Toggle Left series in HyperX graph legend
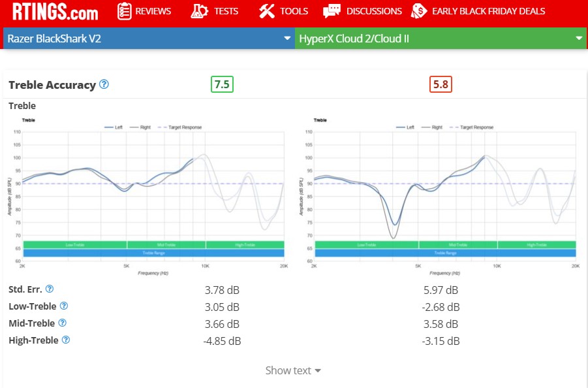This screenshot has height=388, width=588. point(405,127)
